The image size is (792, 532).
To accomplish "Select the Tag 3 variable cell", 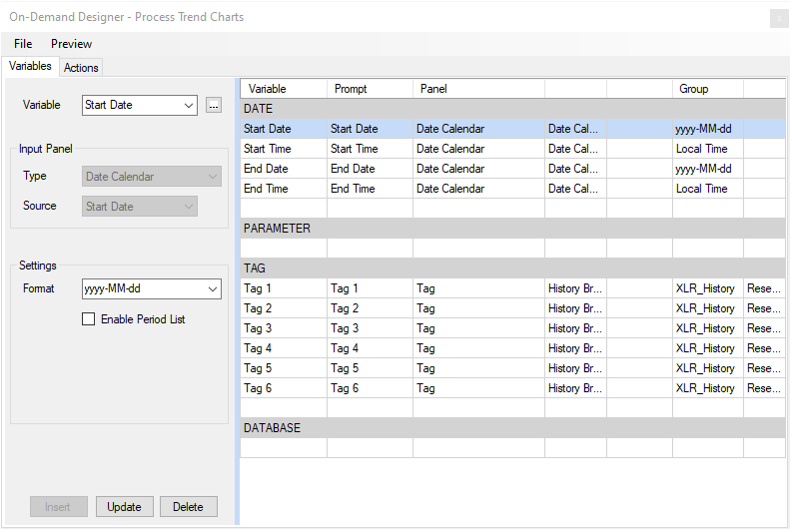I will 284,328.
